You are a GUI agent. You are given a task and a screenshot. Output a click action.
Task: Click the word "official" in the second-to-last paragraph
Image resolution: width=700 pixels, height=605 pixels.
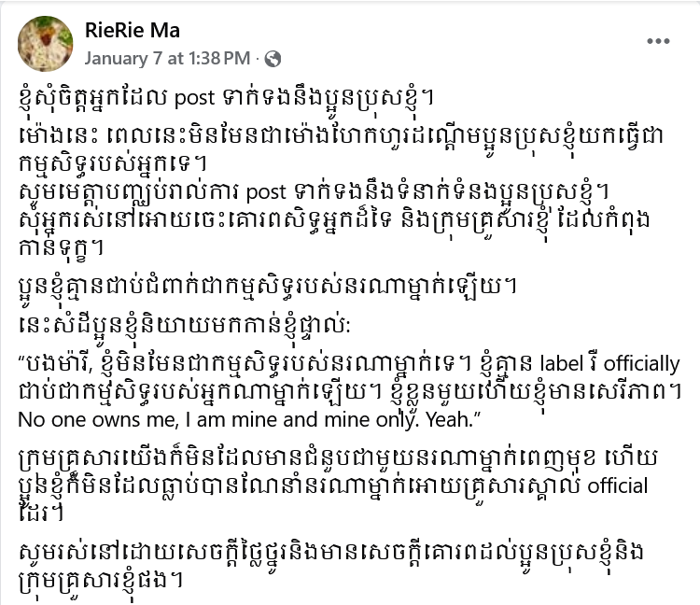pos(618,485)
